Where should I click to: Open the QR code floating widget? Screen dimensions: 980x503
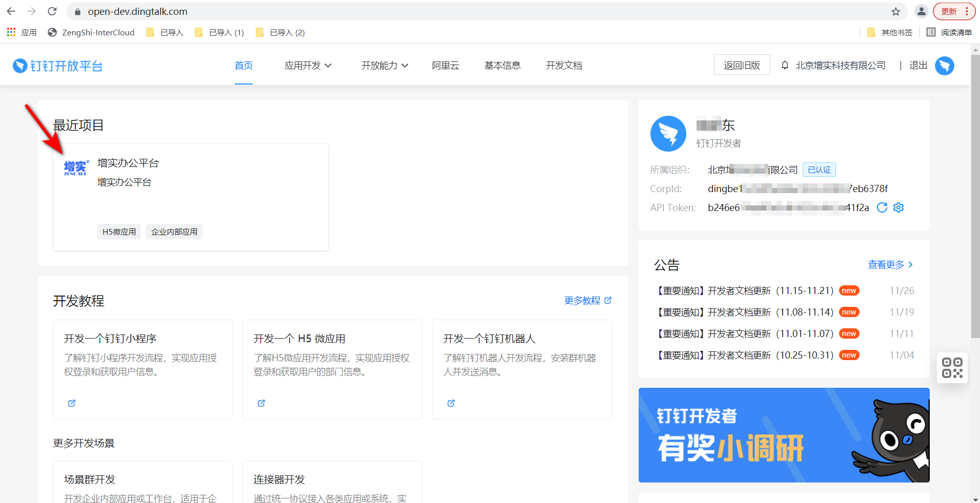[952, 368]
